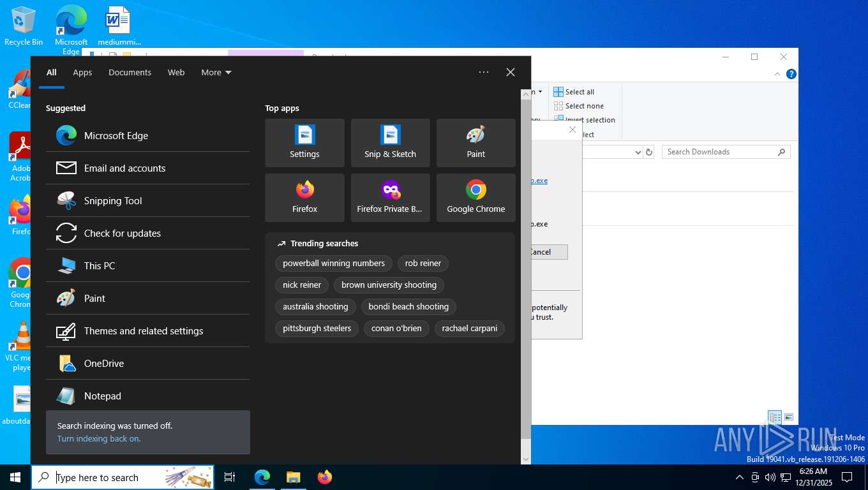Open Snip & Sketch tile in Top apps
Screen dimensions: 868x490
tap(390, 143)
